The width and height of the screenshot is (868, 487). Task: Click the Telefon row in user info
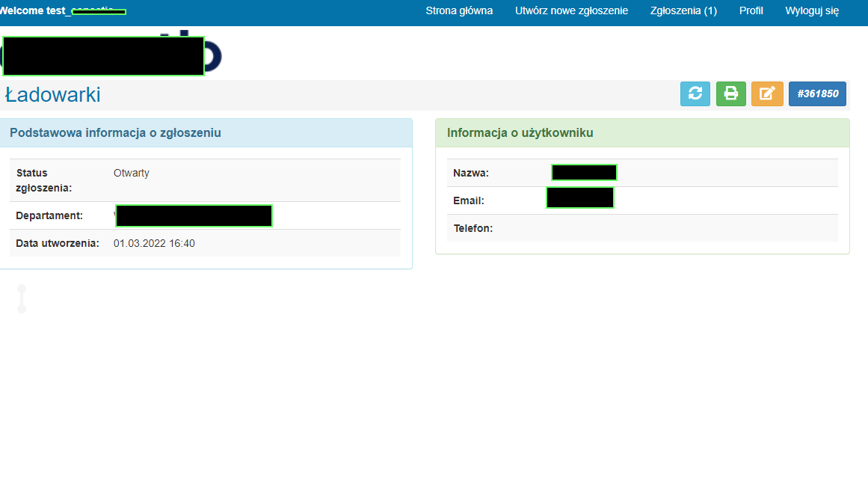coord(473,228)
